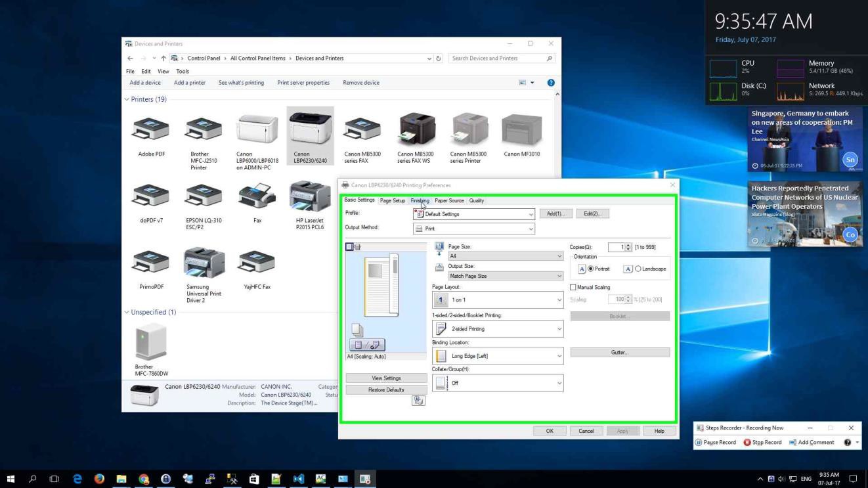Collapse the Printers (19) group
The width and height of the screenshot is (868, 488).
[127, 100]
